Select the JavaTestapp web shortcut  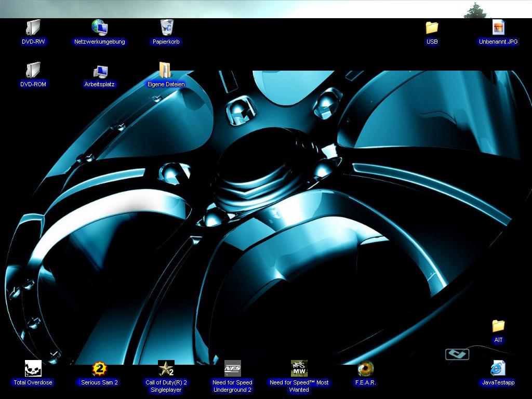[498, 369]
